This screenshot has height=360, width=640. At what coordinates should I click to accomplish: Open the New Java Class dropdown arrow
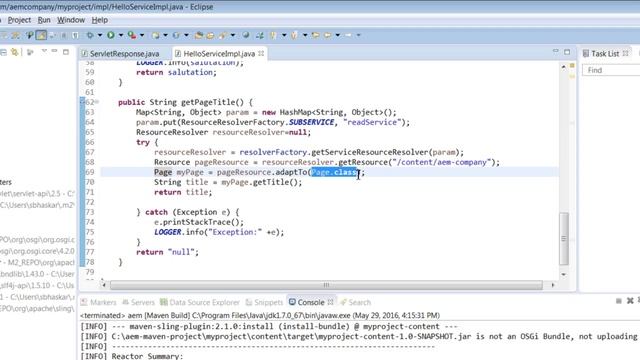point(186,35)
